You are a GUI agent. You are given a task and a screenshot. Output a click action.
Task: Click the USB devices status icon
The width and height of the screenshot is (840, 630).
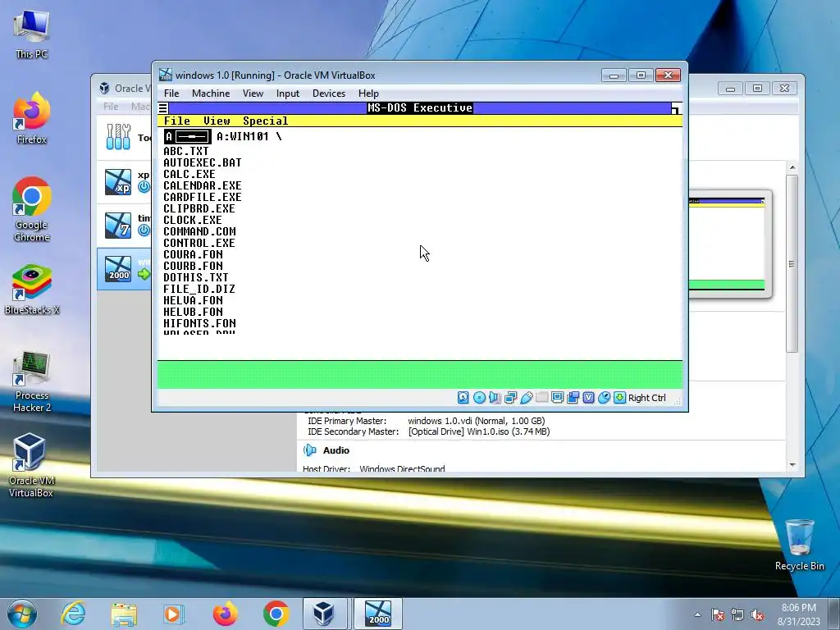(x=526, y=398)
